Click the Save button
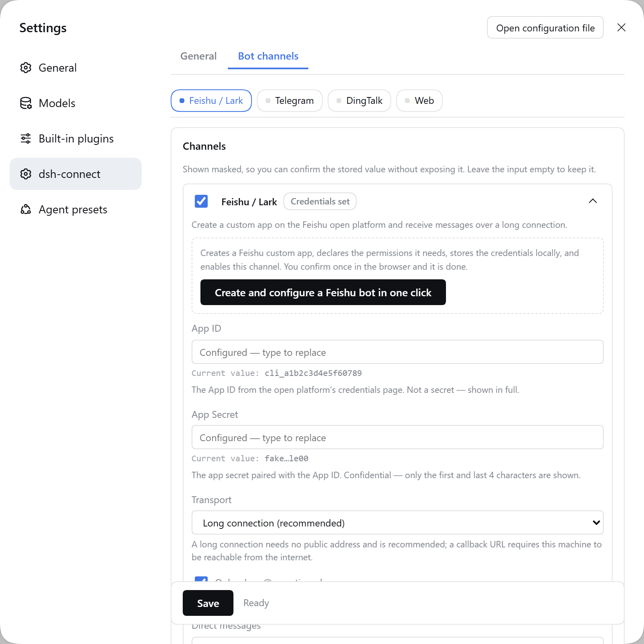644x644 pixels. coord(208,603)
